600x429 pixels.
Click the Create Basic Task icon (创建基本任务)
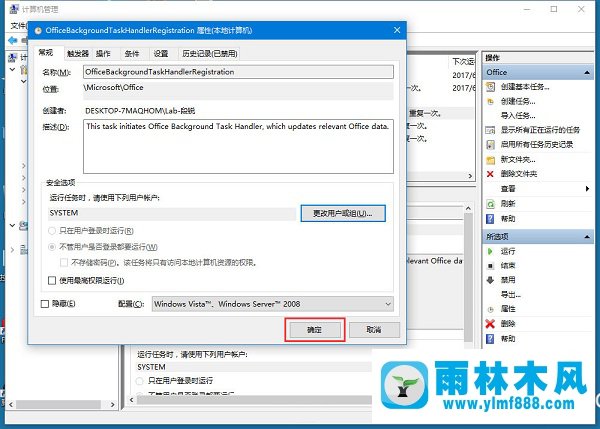(x=490, y=87)
